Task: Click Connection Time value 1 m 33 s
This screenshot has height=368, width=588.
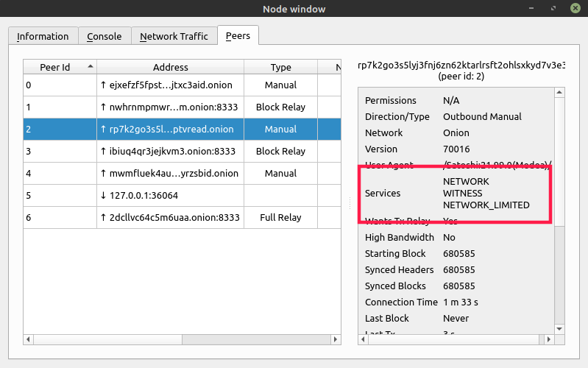Action: pyautogui.click(x=461, y=302)
